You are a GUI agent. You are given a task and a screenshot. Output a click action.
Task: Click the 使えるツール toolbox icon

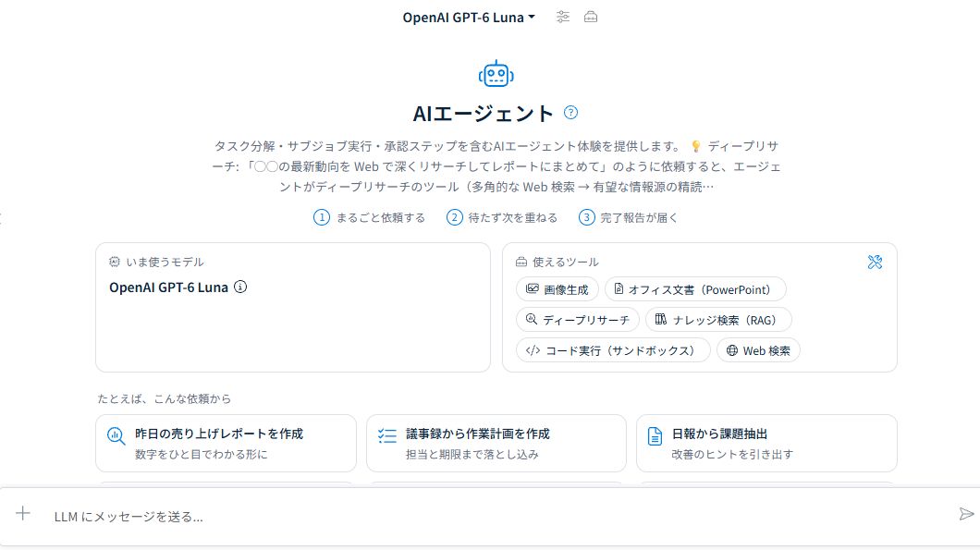[x=521, y=262]
